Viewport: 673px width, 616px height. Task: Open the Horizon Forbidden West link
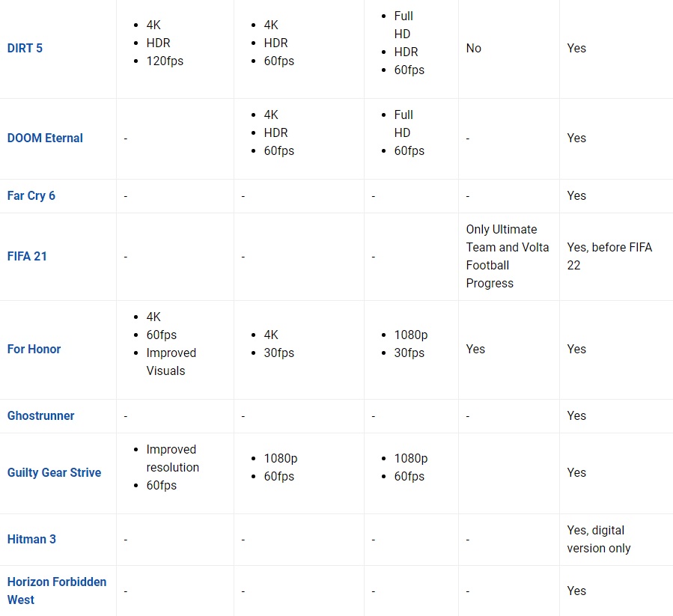(57, 591)
